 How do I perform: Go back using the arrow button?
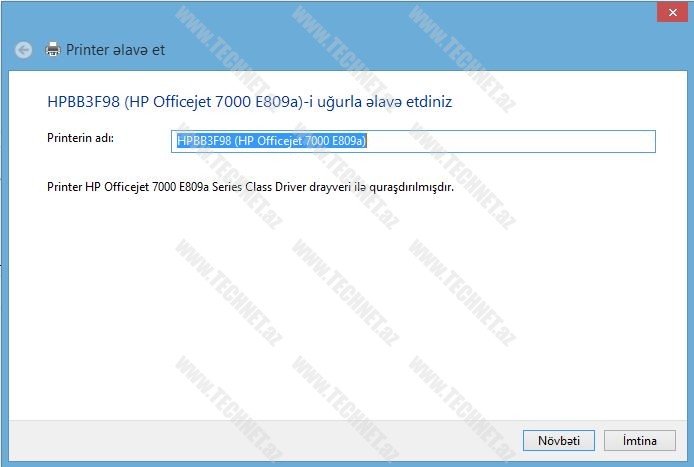pos(24,49)
